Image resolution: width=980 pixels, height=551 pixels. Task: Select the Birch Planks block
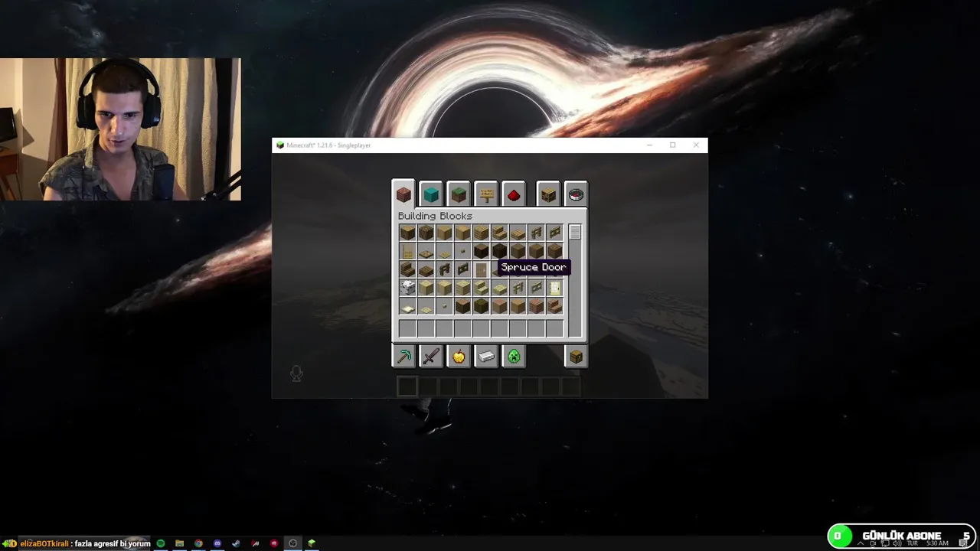(x=462, y=288)
